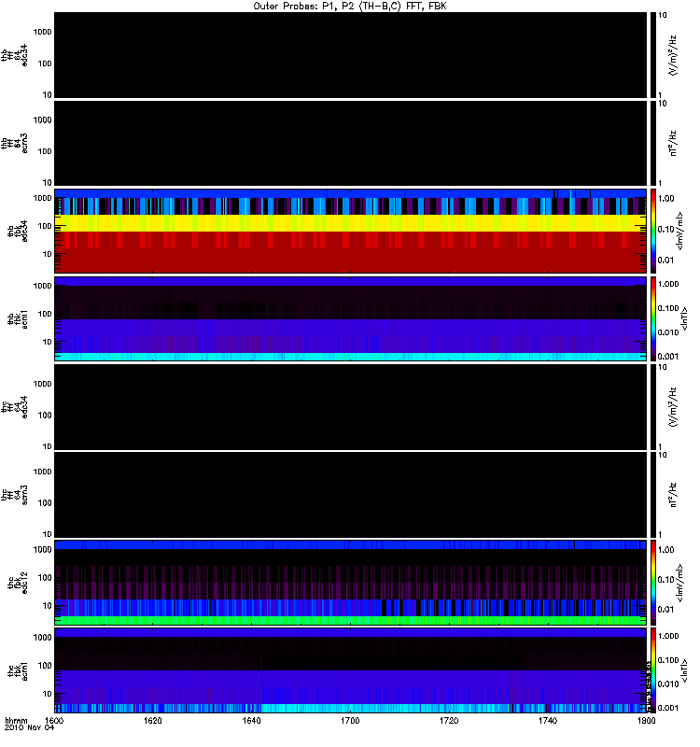Viewport: 700px width, 747px height.
Task: Click the 'hhmm' axis unit label
Action: pyautogui.click(x=16, y=720)
